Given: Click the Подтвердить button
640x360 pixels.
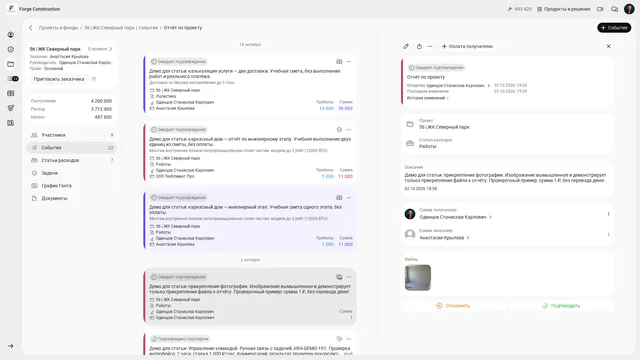Looking at the screenshot, I should [x=561, y=306].
